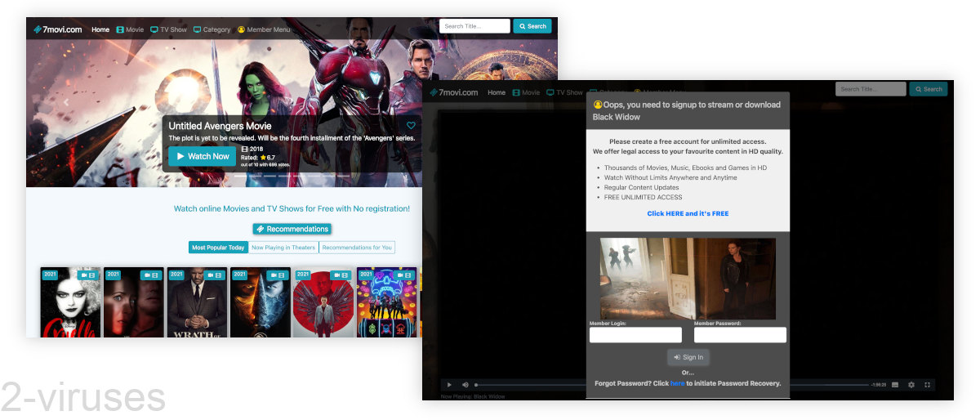980x420 pixels.
Task: Click the 2021 badge on the Cruella poster
Action: coord(50,275)
